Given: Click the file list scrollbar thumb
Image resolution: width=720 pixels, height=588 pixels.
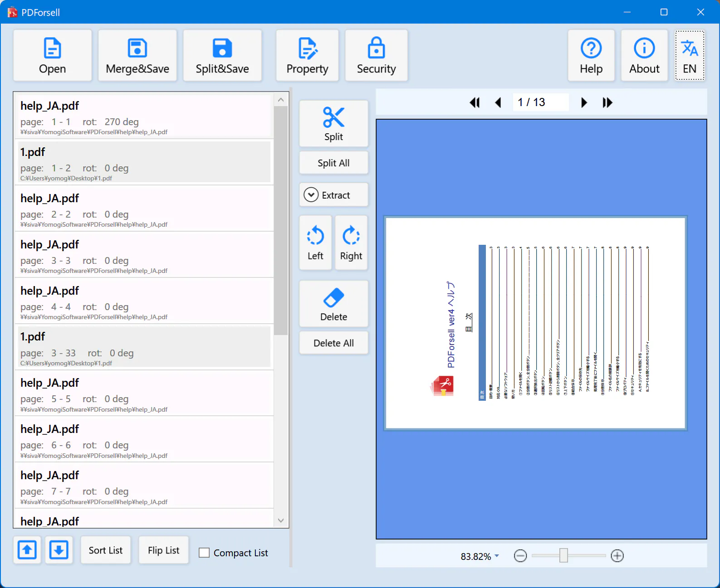Looking at the screenshot, I should [x=281, y=220].
